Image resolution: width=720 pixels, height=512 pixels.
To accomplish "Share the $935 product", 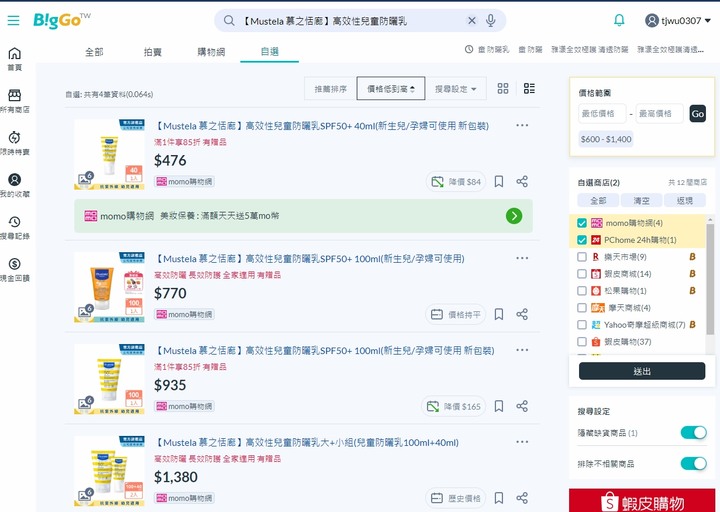I will 522,406.
